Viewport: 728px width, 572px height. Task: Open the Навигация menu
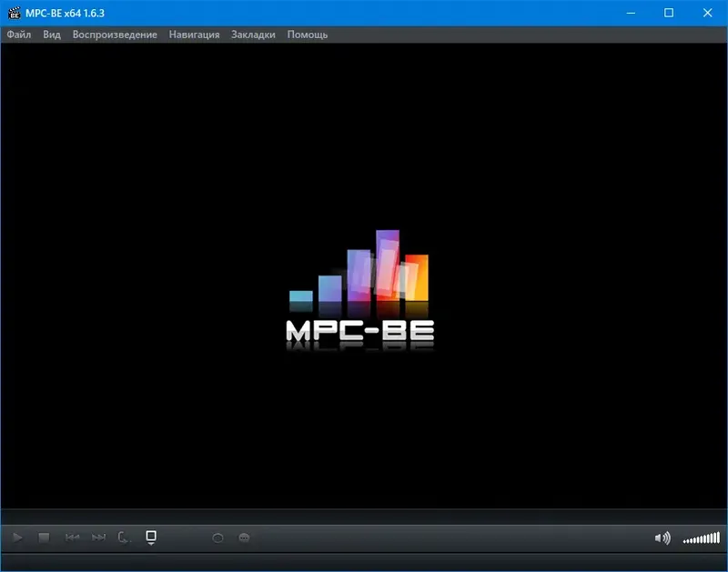point(192,35)
